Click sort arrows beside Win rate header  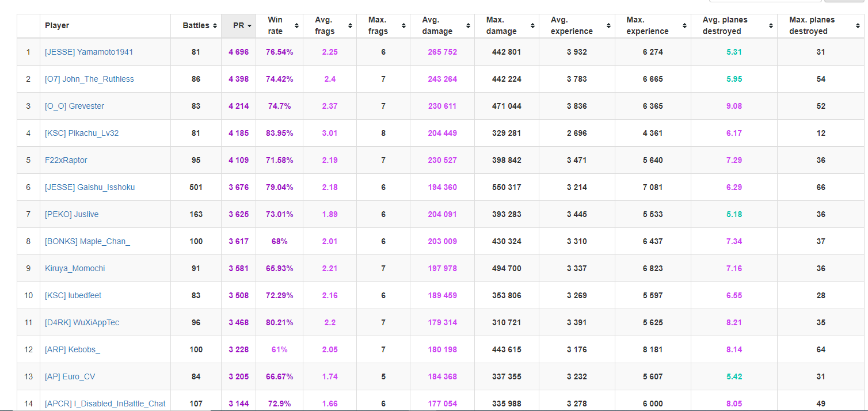click(x=296, y=26)
